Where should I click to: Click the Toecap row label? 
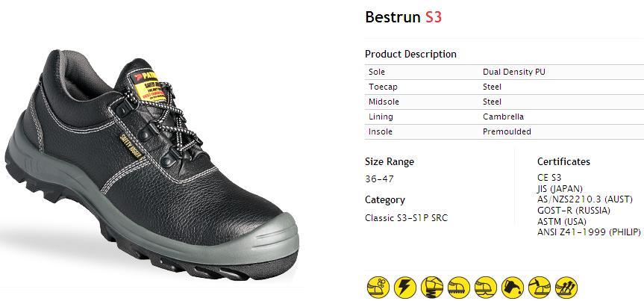(382, 87)
